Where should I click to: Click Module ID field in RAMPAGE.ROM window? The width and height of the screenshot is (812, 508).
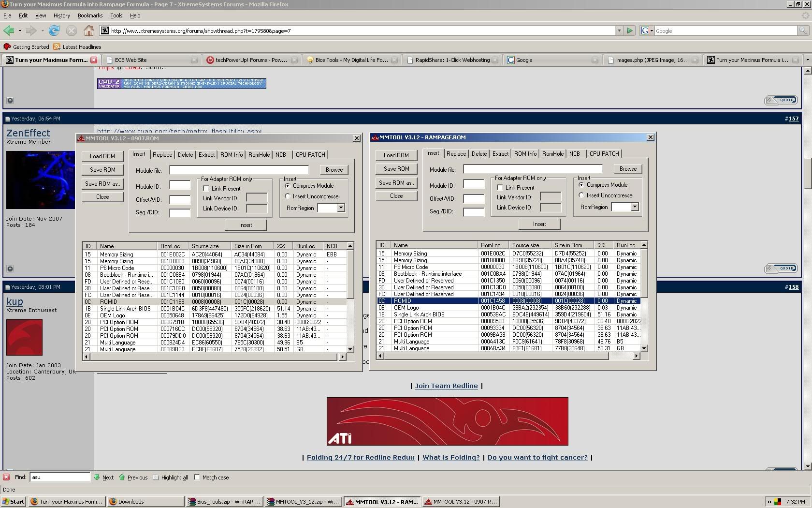pyautogui.click(x=474, y=184)
